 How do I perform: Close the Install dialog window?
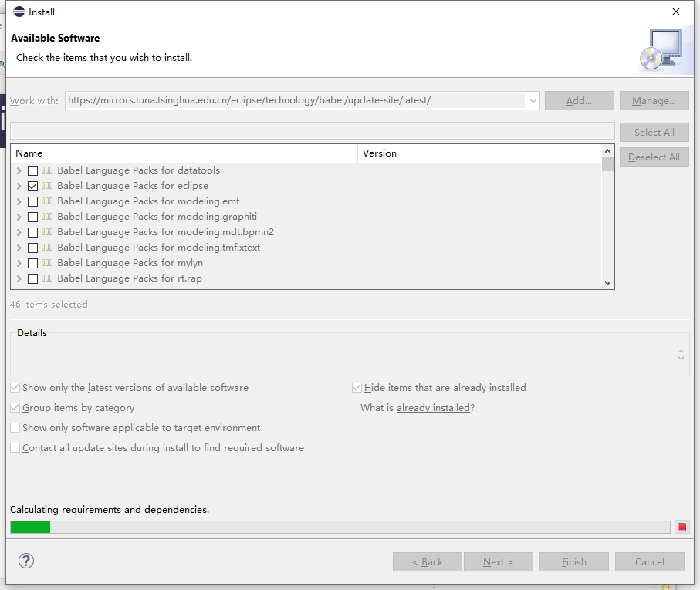click(676, 12)
